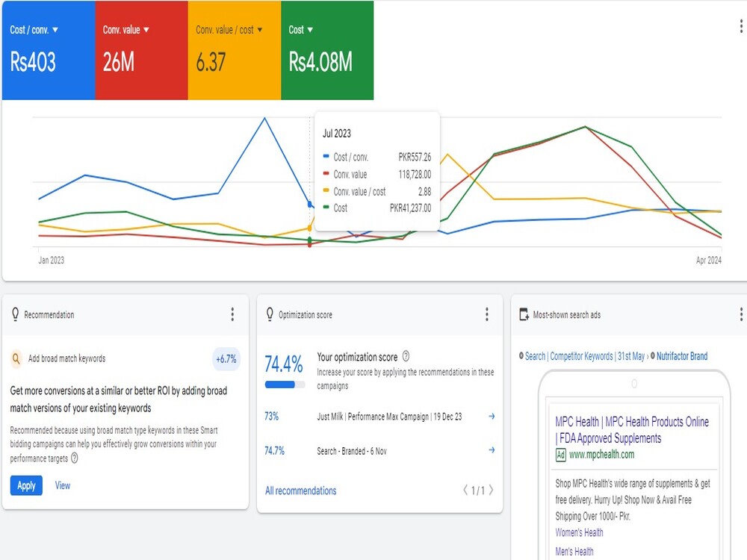This screenshot has width=747, height=560.
Task: Open the Nutrifactor Brand ad group link
Action: pyautogui.click(x=682, y=356)
